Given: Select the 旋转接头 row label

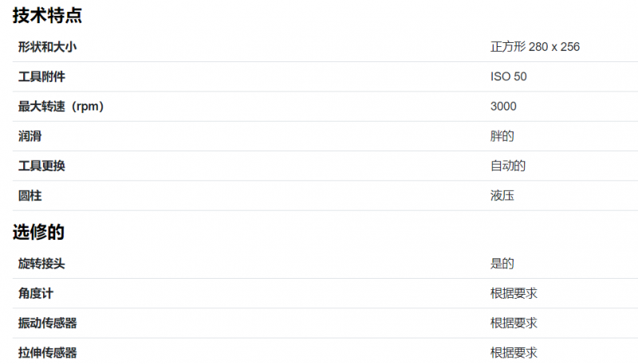Looking at the screenshot, I should pyautogui.click(x=41, y=264).
